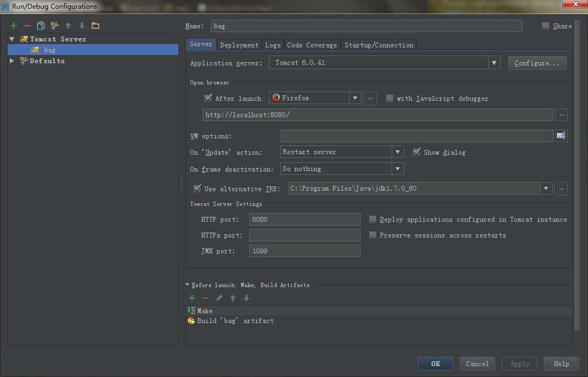588x377 pixels.
Task: Open browser list ellipsis next to Firefox
Action: coord(370,99)
